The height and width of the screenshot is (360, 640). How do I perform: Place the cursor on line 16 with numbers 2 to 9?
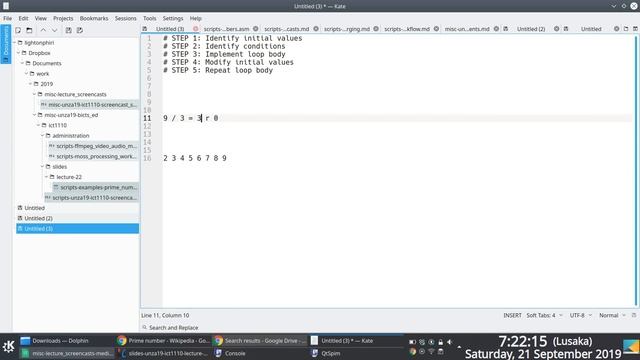195,158
